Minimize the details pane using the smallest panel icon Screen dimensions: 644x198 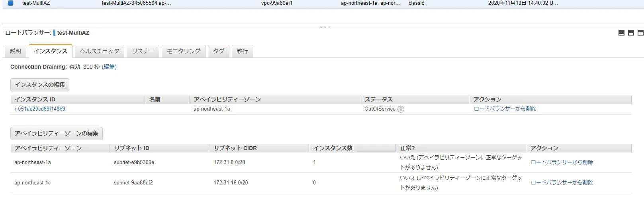621,33
